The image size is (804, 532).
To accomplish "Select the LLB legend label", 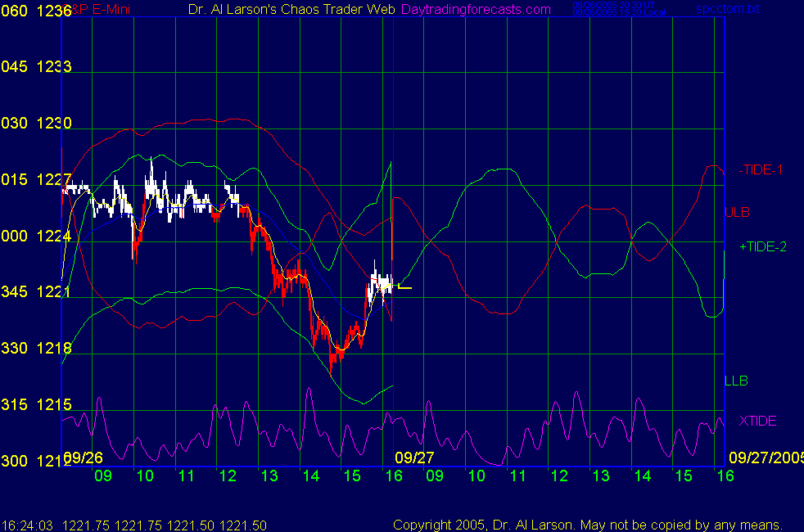I will pyautogui.click(x=736, y=381).
